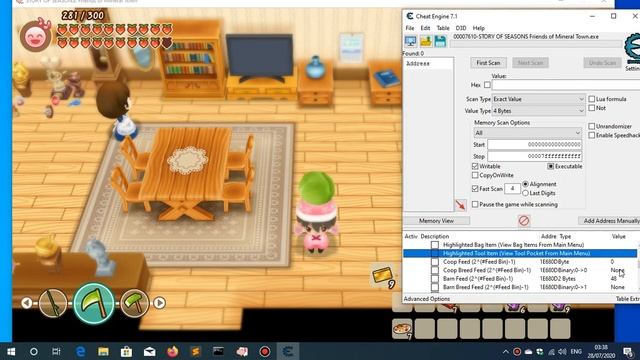Select the fishing rod tool in game
The width and height of the screenshot is (640, 360).
(53, 303)
